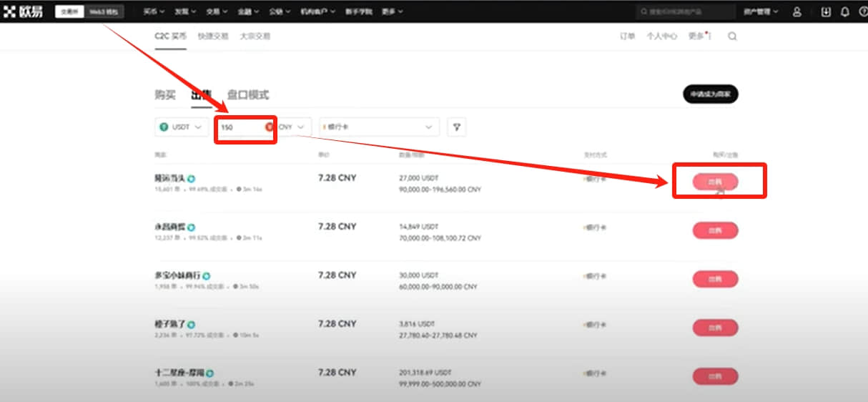Expand the USDT coin dropdown
Image resolution: width=868 pixels, height=402 pixels.
tap(182, 127)
